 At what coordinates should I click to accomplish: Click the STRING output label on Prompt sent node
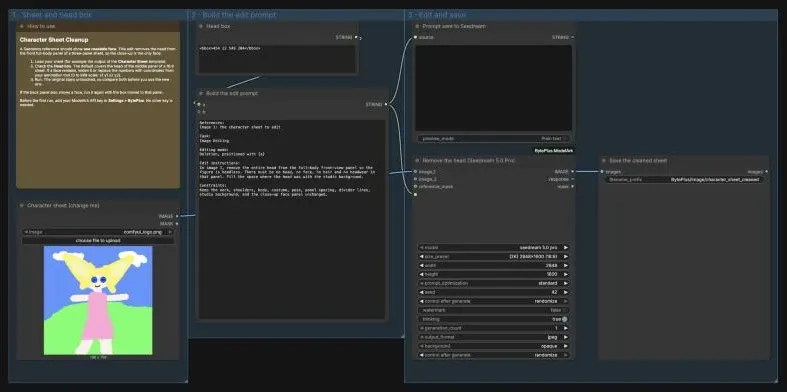click(x=560, y=37)
